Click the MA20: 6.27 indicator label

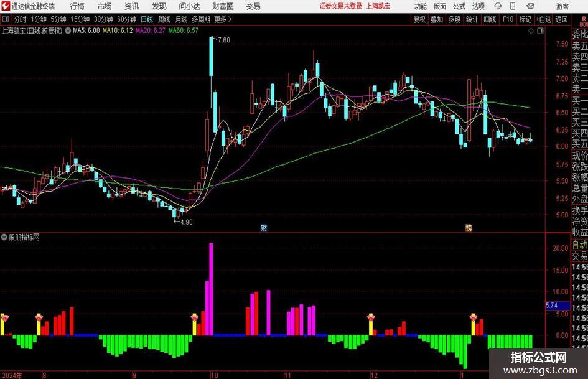click(151, 30)
